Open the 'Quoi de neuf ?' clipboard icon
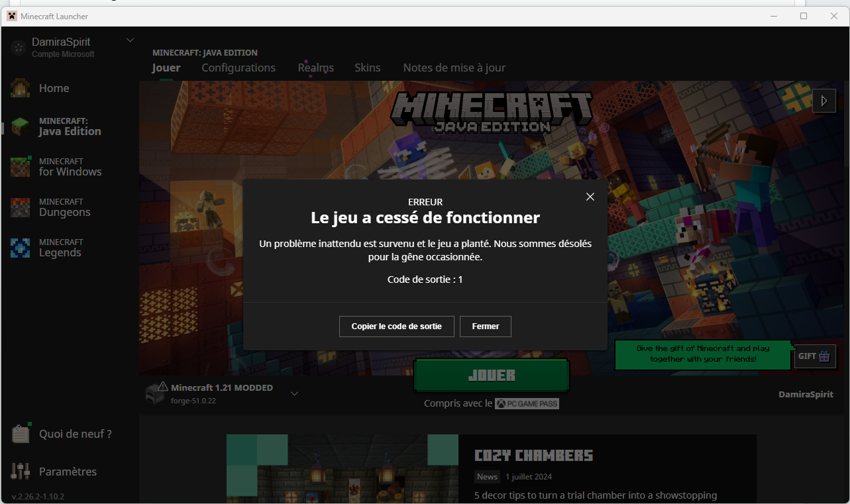The width and height of the screenshot is (850, 504). 21,433
